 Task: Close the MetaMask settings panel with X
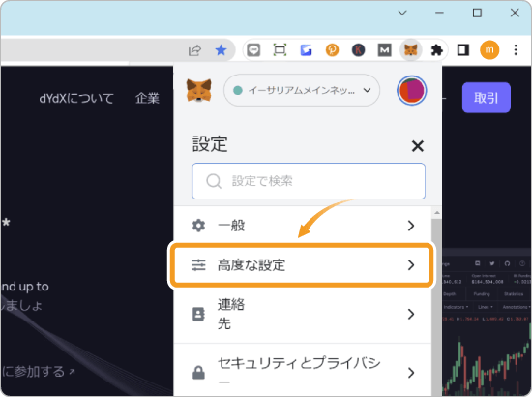pyautogui.click(x=417, y=146)
